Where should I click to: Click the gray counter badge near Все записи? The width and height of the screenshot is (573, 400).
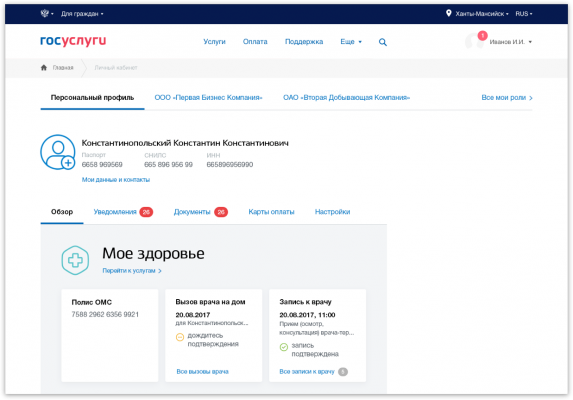pos(343,372)
